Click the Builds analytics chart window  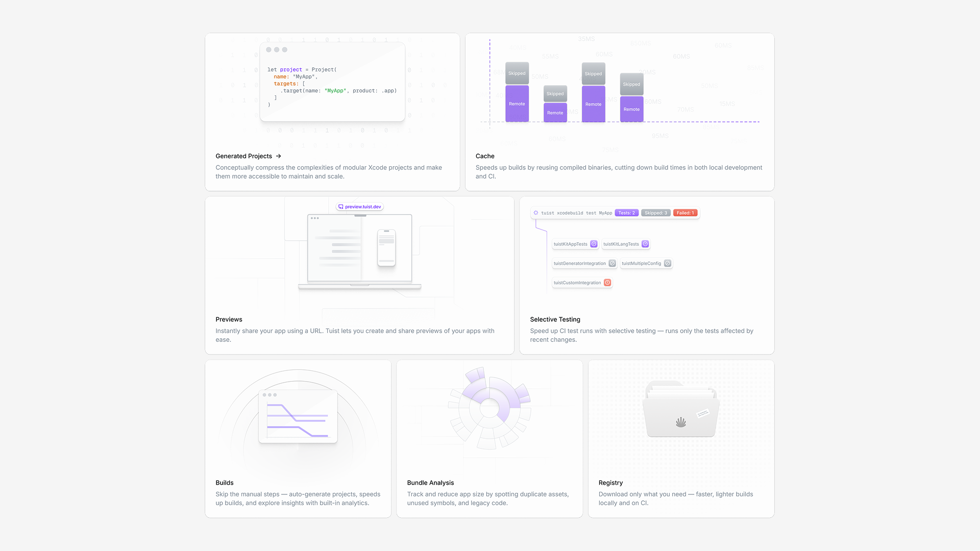[x=298, y=416]
